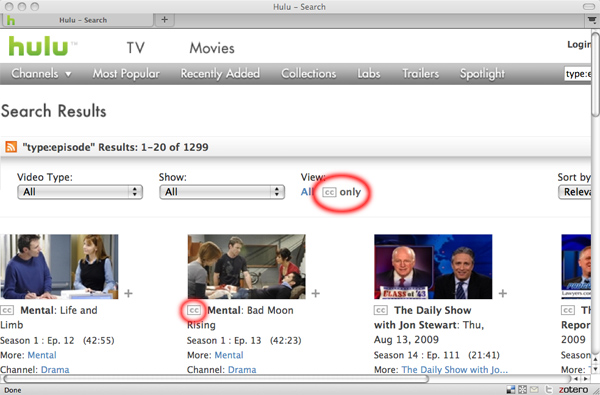
Task: Click Mental link under Bad Moon Rising
Action: click(x=229, y=355)
